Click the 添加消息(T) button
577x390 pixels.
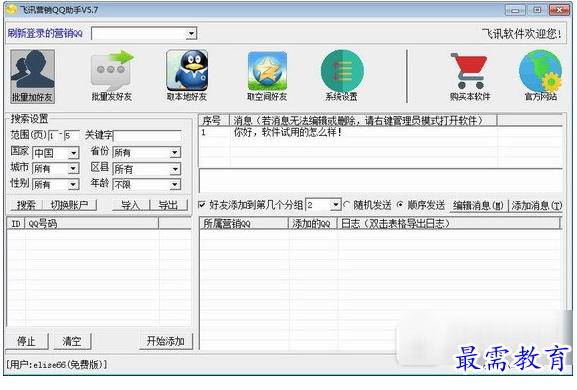[536, 205]
